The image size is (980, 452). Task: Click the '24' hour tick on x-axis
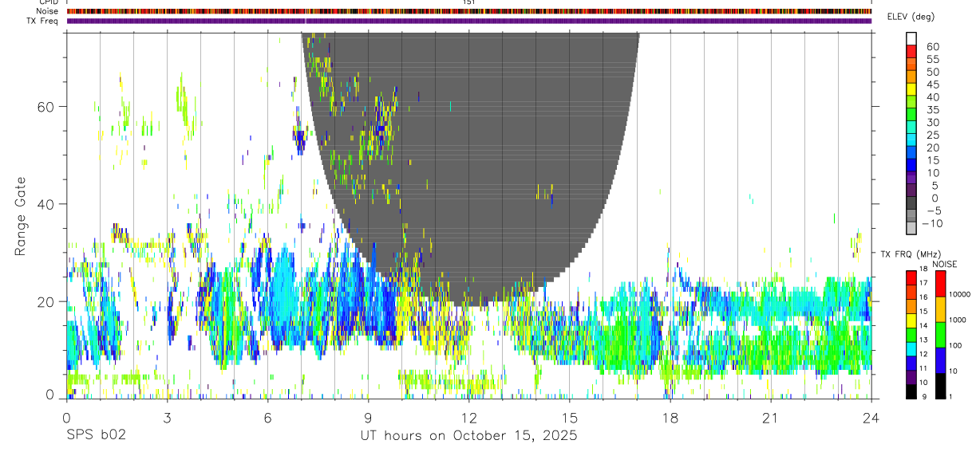pyautogui.click(x=871, y=418)
